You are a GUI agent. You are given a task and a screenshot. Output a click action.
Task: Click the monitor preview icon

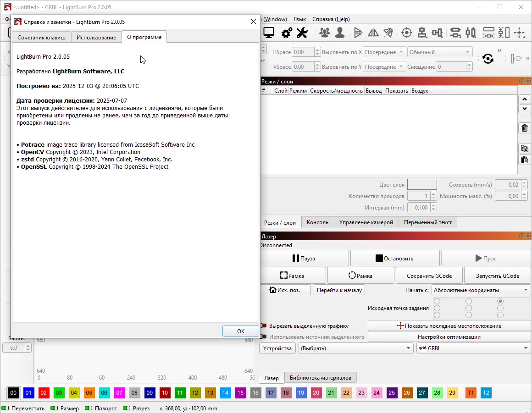click(269, 33)
